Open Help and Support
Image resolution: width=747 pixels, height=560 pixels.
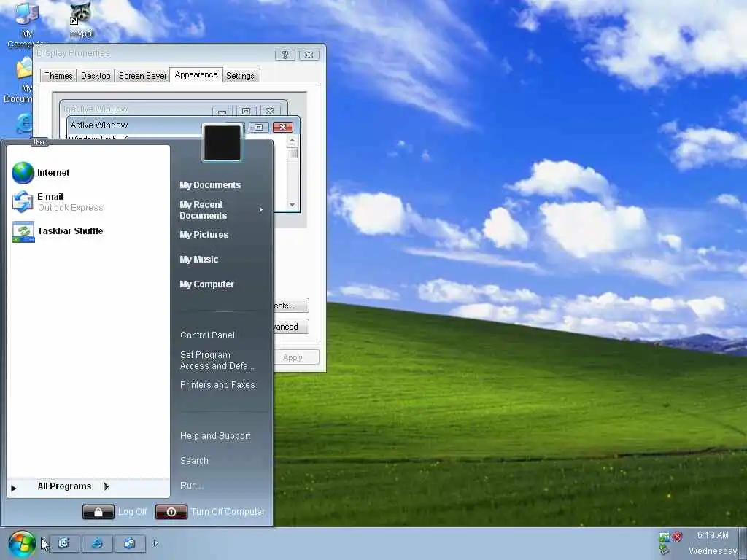pyautogui.click(x=215, y=436)
